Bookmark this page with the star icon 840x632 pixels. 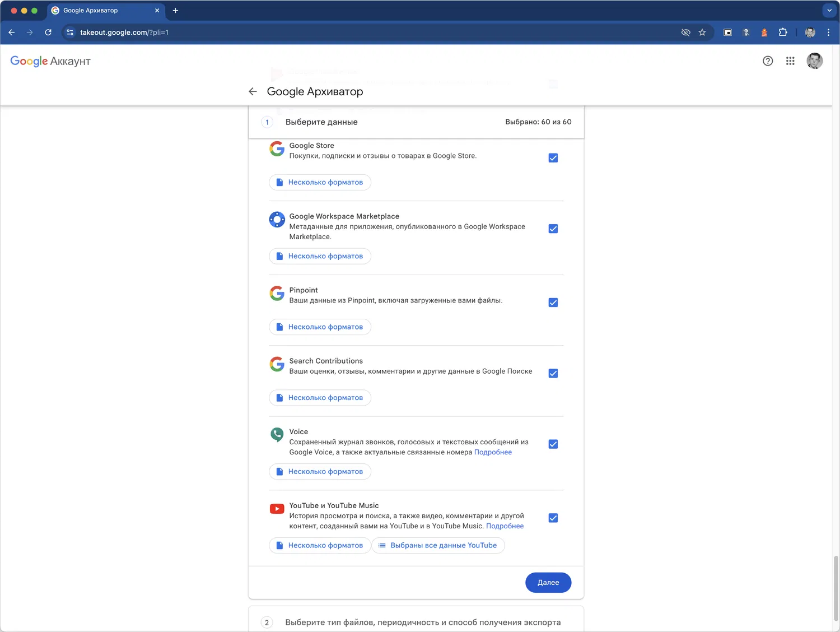(x=702, y=32)
